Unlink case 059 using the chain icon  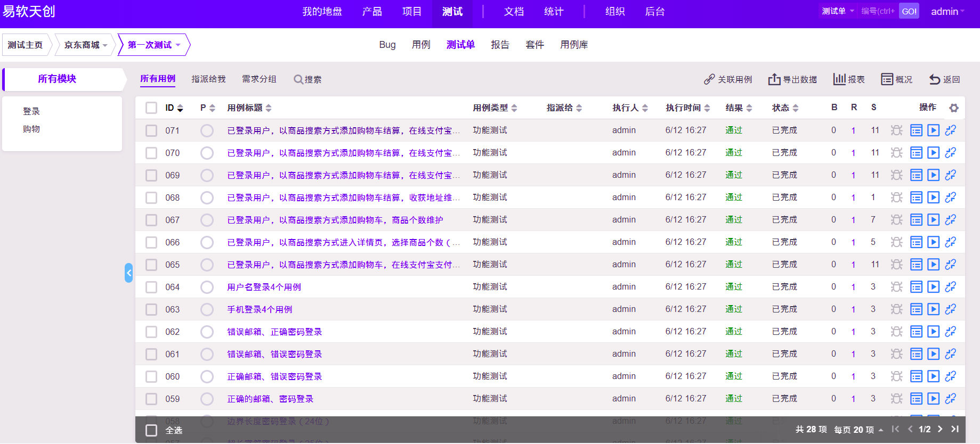pyautogui.click(x=951, y=399)
